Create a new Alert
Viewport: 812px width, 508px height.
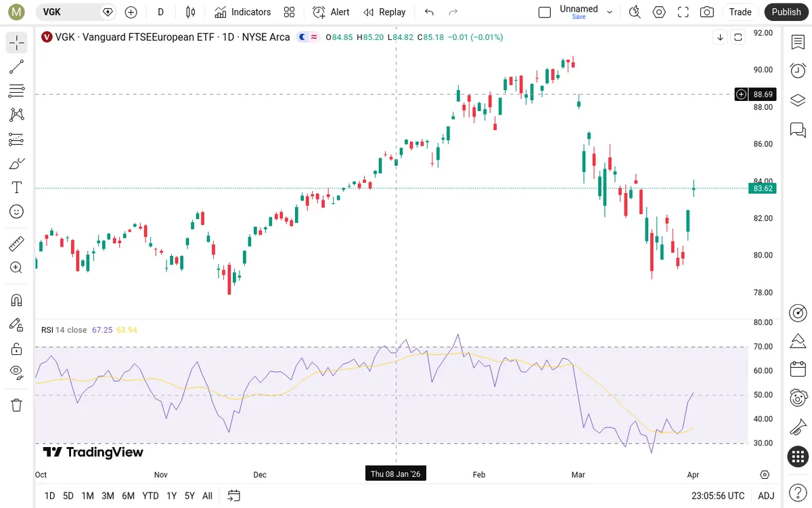332,12
